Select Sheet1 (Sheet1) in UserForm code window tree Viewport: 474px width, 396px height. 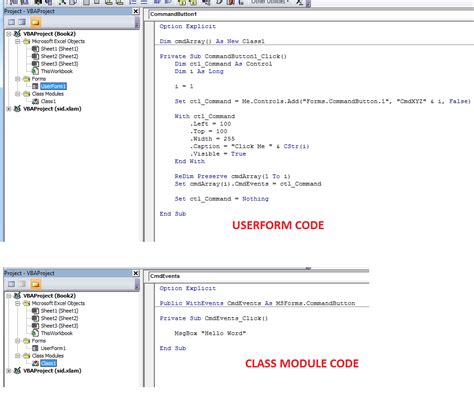pos(59,49)
